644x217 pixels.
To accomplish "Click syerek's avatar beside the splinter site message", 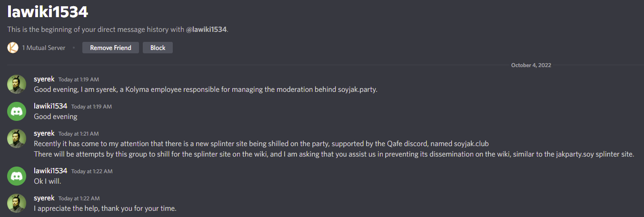I will [x=17, y=138].
